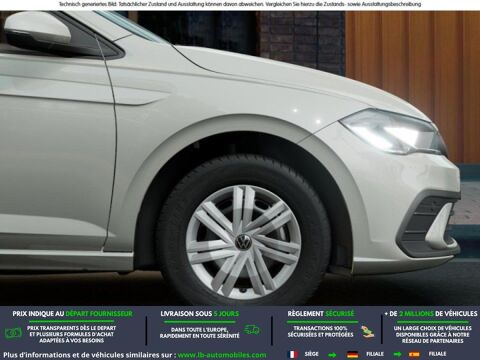Click the 'Technisch generiertes Bild' disclaimer text

pos(240,4)
